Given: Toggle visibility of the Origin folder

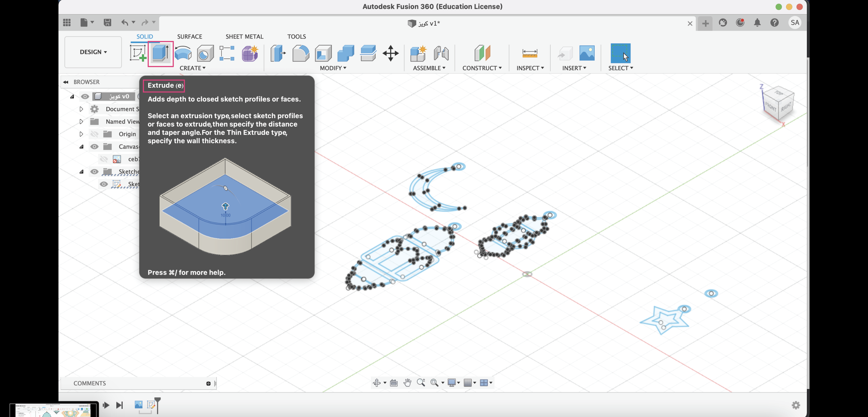Looking at the screenshot, I should [x=94, y=134].
